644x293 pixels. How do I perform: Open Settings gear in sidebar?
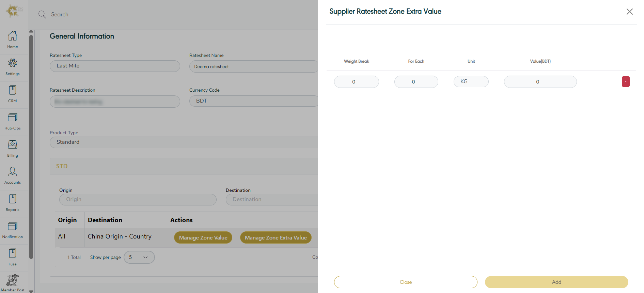(x=13, y=66)
